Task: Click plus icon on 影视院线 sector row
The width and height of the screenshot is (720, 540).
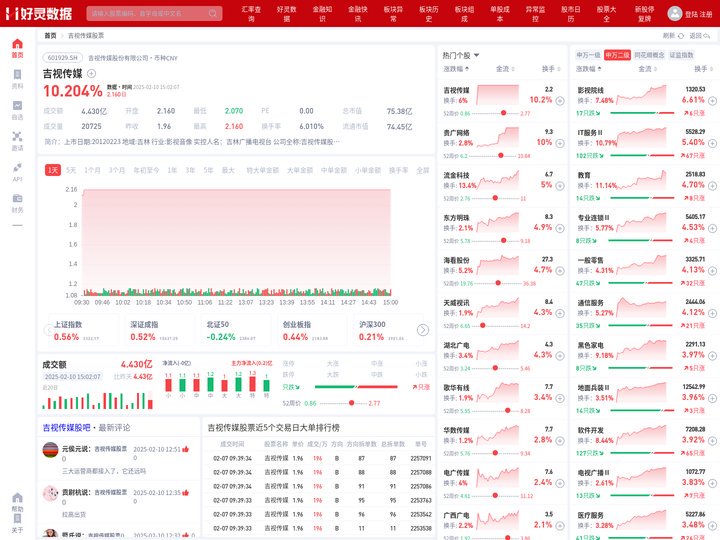Action: tap(712, 101)
